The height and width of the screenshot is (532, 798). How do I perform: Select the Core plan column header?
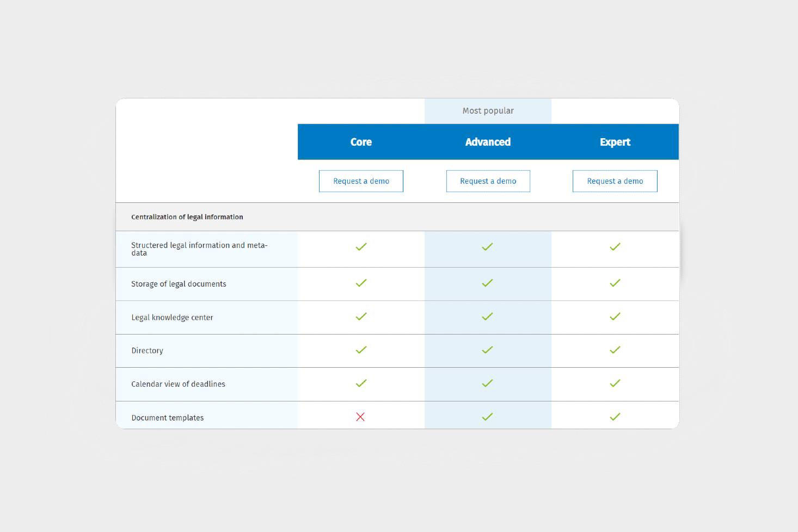pyautogui.click(x=361, y=142)
